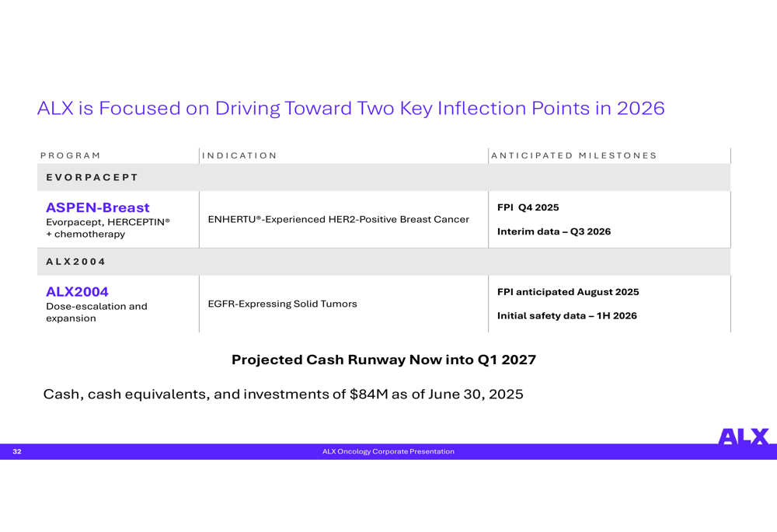Click the 'Dose-escalation and expansion' description

pos(96,312)
